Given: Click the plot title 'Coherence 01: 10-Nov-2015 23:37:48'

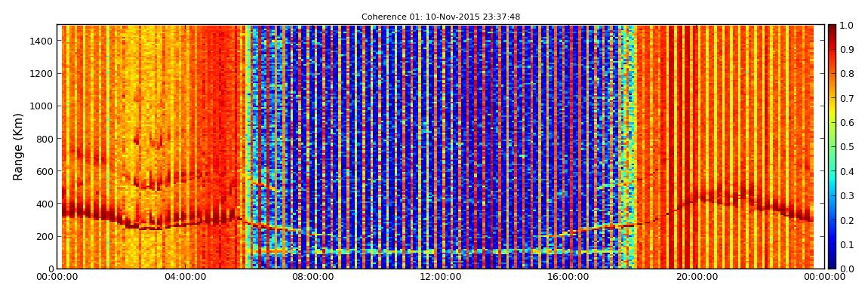Looking at the screenshot, I should [441, 17].
